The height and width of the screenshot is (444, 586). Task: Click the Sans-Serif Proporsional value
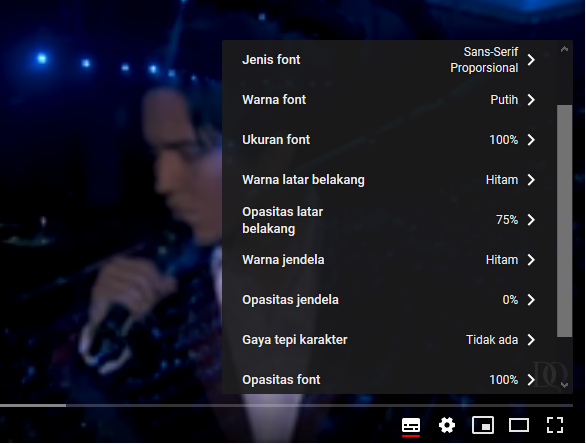484,60
